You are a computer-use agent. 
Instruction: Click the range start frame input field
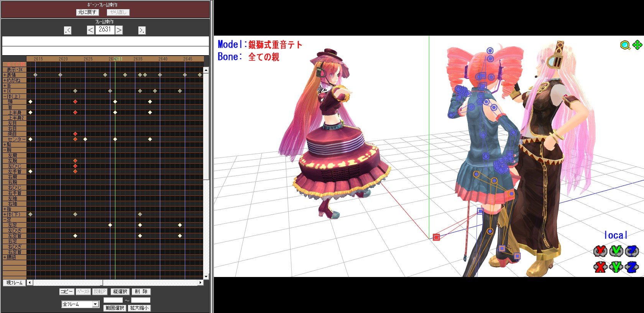(x=113, y=300)
